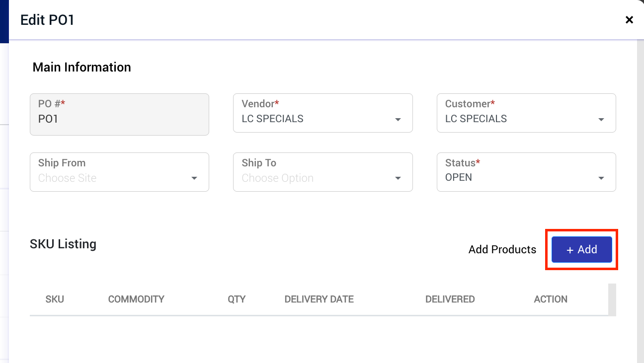Change the Status OPEN value

pos(459,177)
